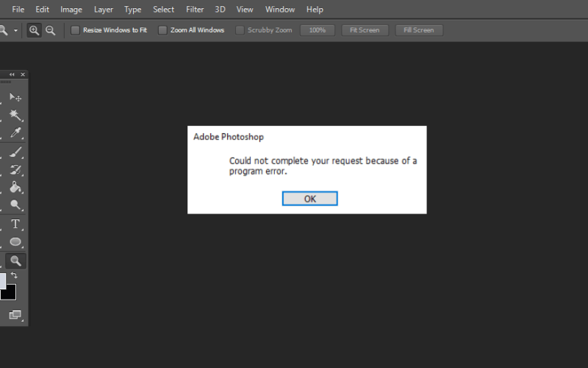Open the Filter menu

pos(195,10)
